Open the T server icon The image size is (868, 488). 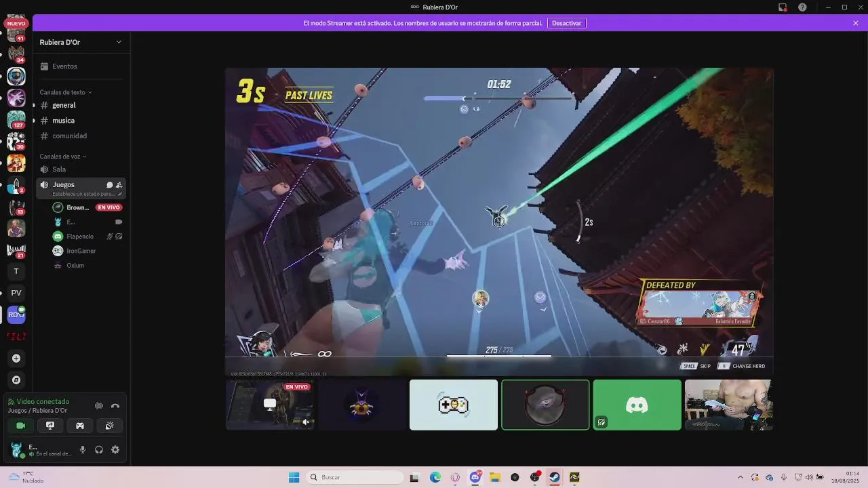pyautogui.click(x=16, y=271)
